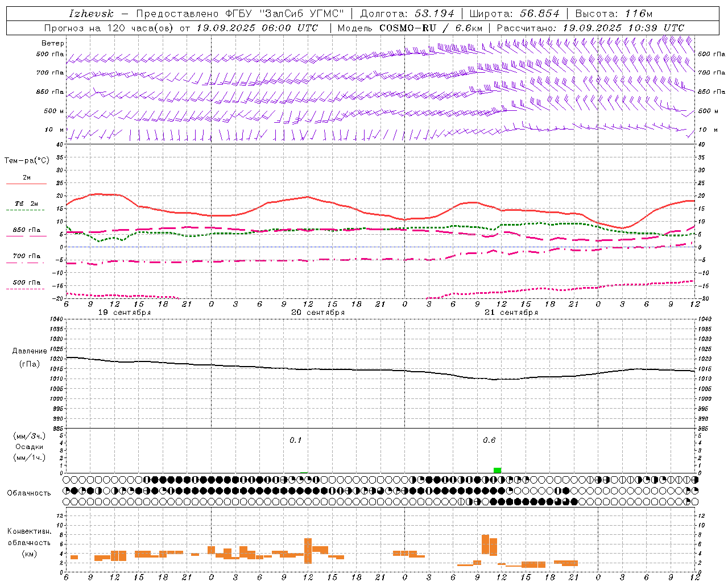Click the "Izhevsk" station name in the header

pos(91,14)
